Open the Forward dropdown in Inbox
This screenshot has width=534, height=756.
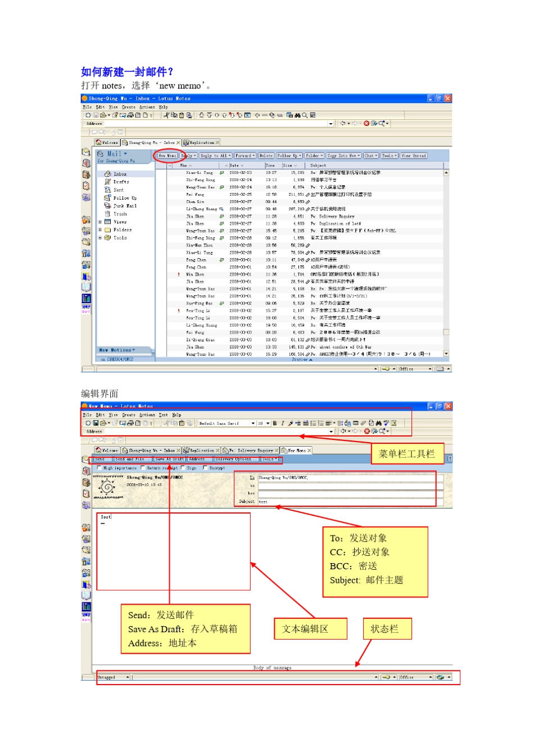(245, 156)
